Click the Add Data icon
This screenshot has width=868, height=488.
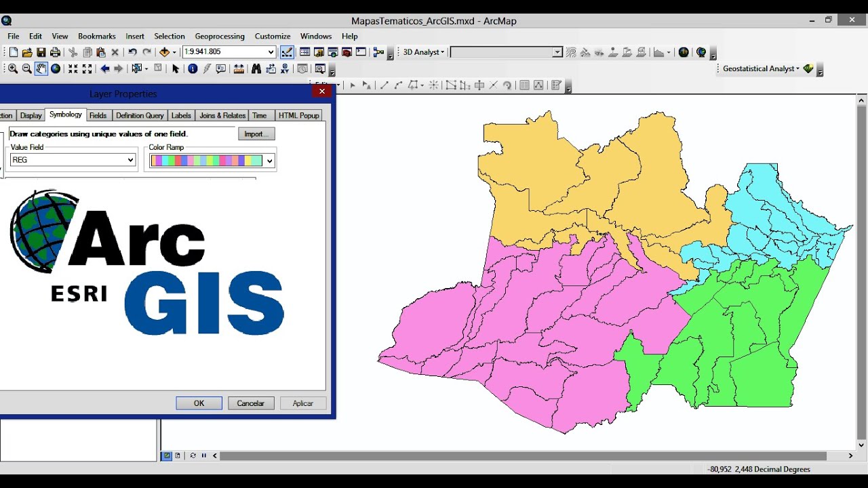164,52
